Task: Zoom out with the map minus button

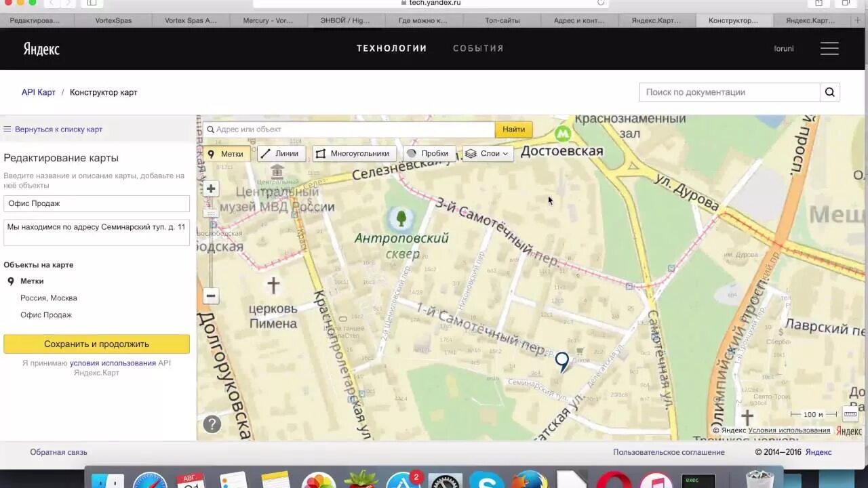Action: point(211,296)
